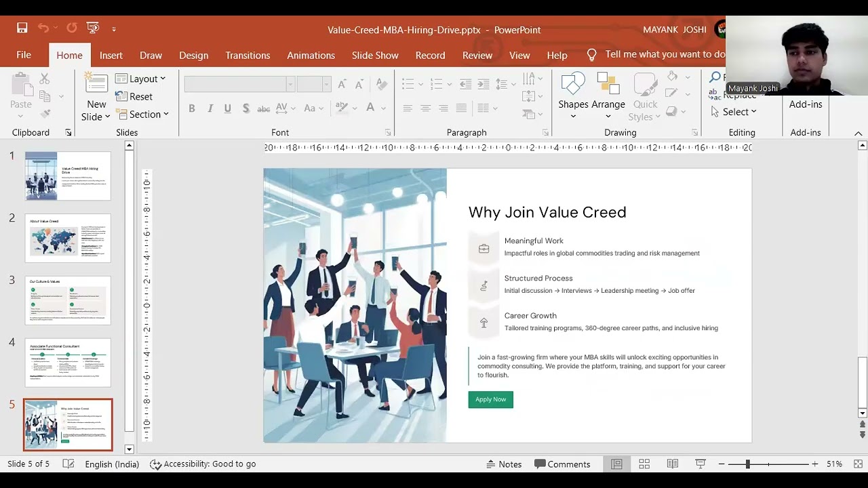Select Align Right paragraph option
Viewport: 868px width, 488px height.
(x=443, y=108)
